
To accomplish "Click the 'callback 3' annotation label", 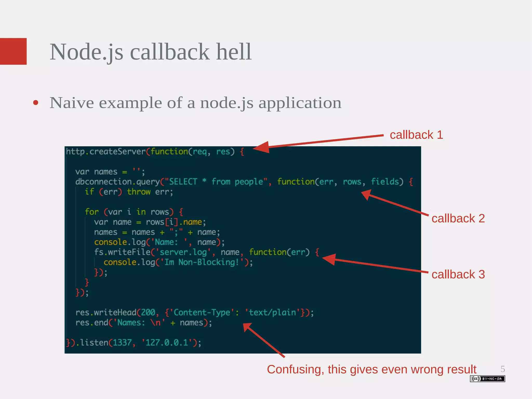I will tap(458, 274).
